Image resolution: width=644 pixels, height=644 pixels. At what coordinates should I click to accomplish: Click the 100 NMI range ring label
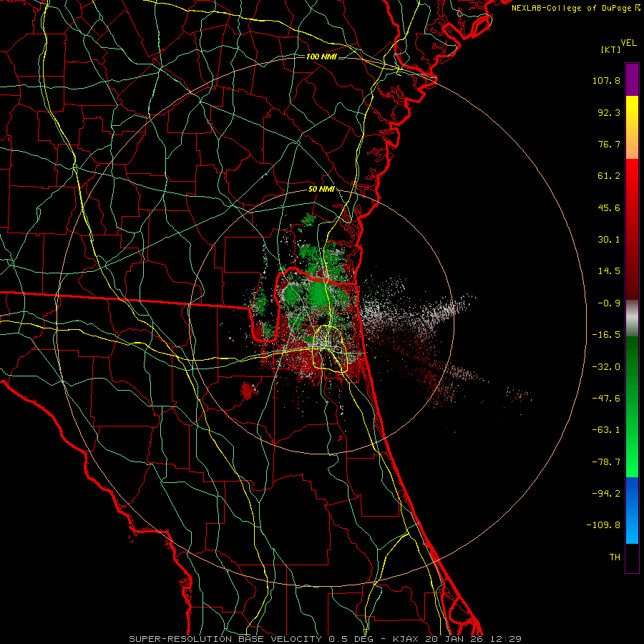click(321, 57)
